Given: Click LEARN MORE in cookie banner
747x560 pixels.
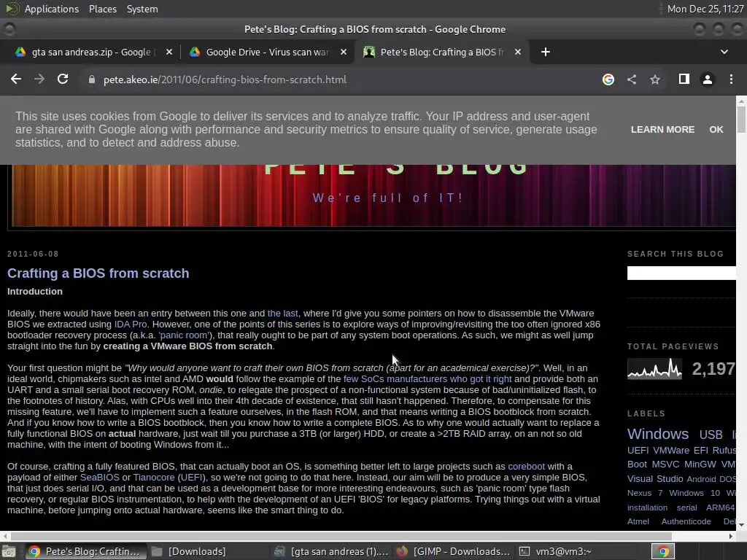Looking at the screenshot, I should tap(662, 130).
